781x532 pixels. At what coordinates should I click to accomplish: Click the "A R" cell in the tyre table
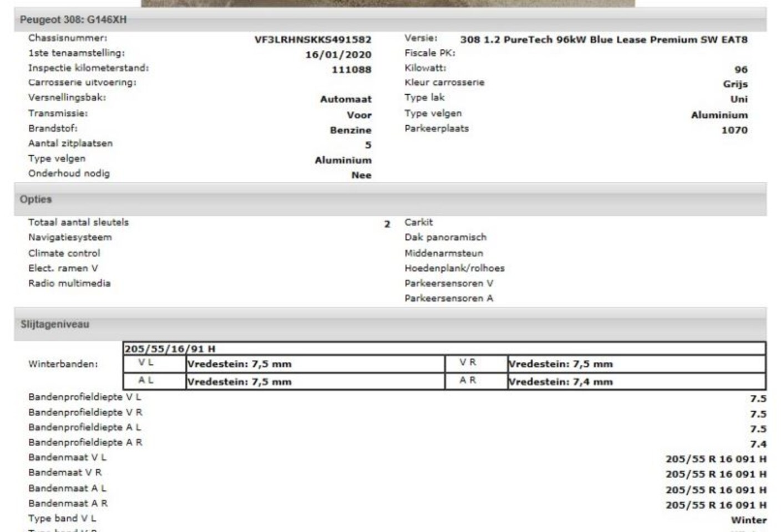476,381
